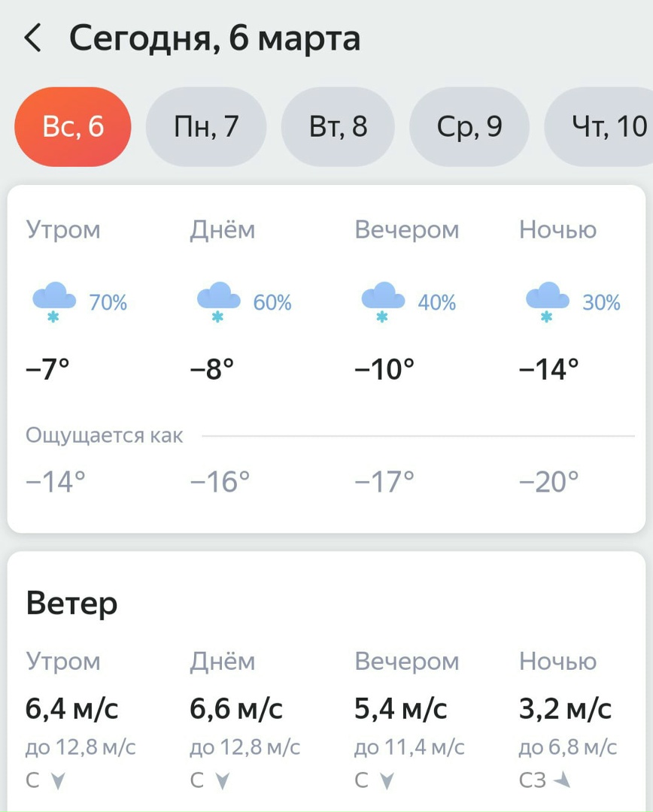Tap the daytime snow cloud icon
The width and height of the screenshot is (653, 812).
[218, 302]
